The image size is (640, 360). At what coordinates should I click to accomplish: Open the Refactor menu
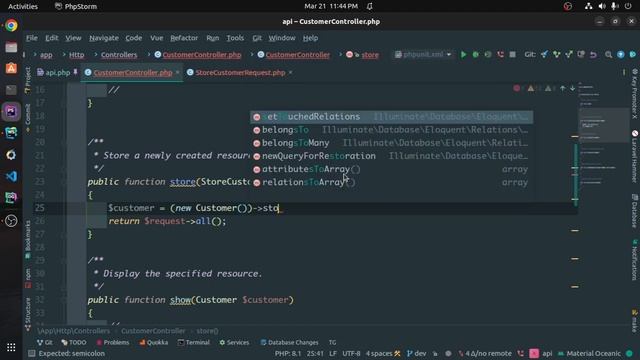184,38
